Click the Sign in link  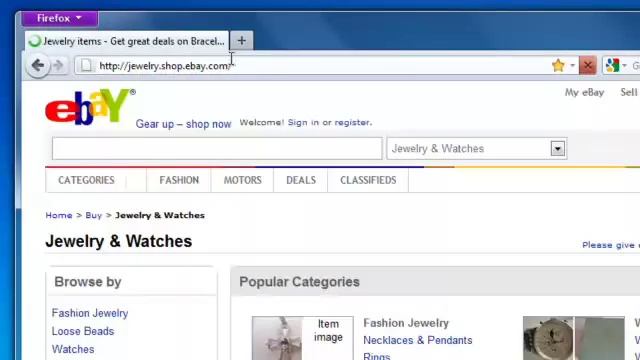pyautogui.click(x=303, y=122)
